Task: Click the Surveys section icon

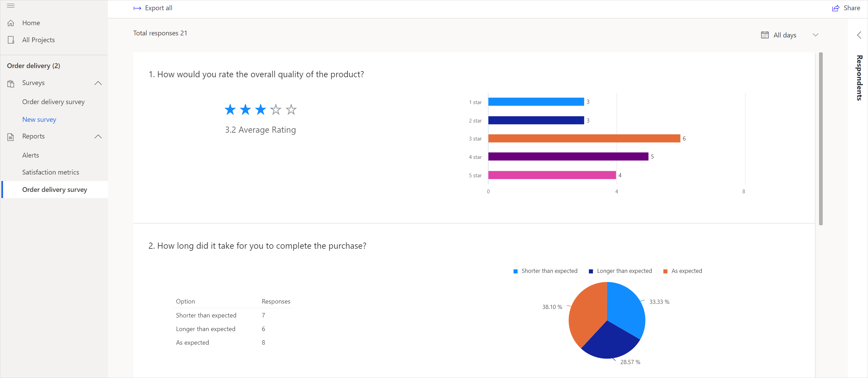Action: [11, 82]
